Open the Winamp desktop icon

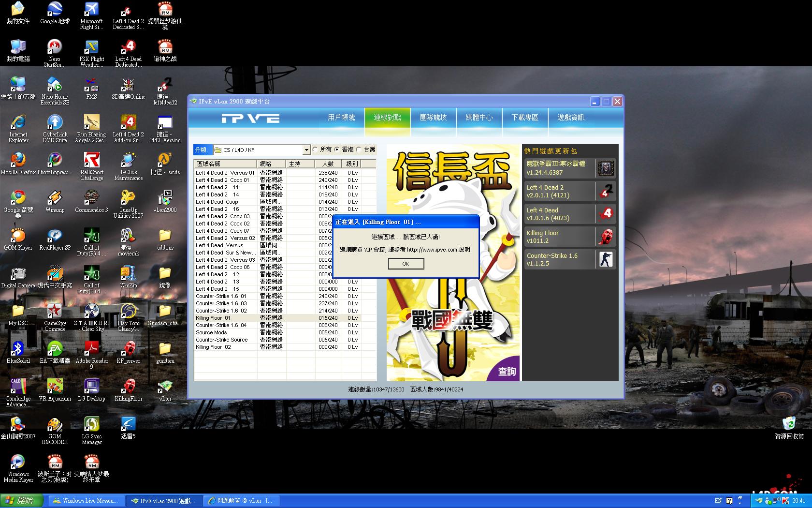pyautogui.click(x=55, y=198)
